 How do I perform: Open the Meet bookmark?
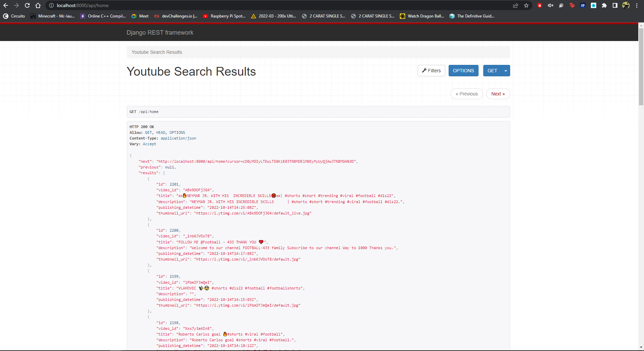point(140,16)
